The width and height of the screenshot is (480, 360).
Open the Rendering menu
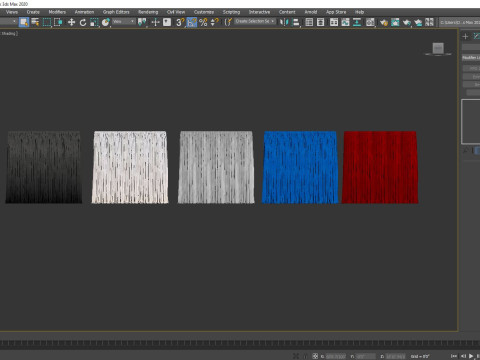(x=148, y=12)
